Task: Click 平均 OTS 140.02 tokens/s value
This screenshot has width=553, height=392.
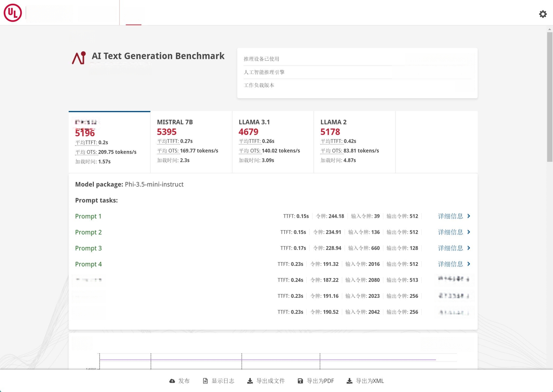Action: pos(281,151)
